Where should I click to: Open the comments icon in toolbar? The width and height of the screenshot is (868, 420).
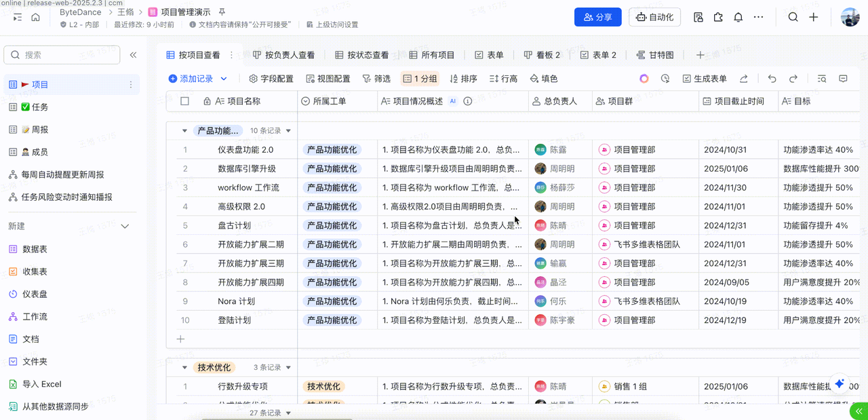tap(843, 79)
